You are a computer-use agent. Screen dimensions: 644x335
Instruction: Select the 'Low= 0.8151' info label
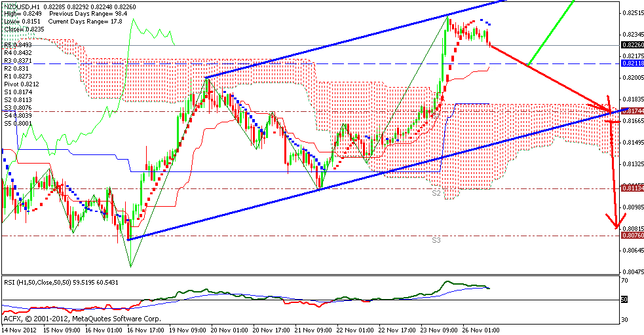[x=22, y=22]
